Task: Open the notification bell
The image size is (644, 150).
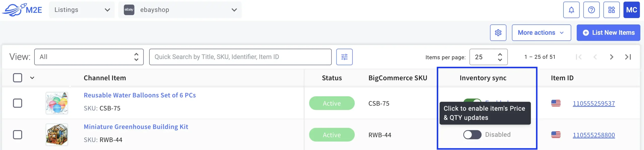Action: click(x=571, y=10)
